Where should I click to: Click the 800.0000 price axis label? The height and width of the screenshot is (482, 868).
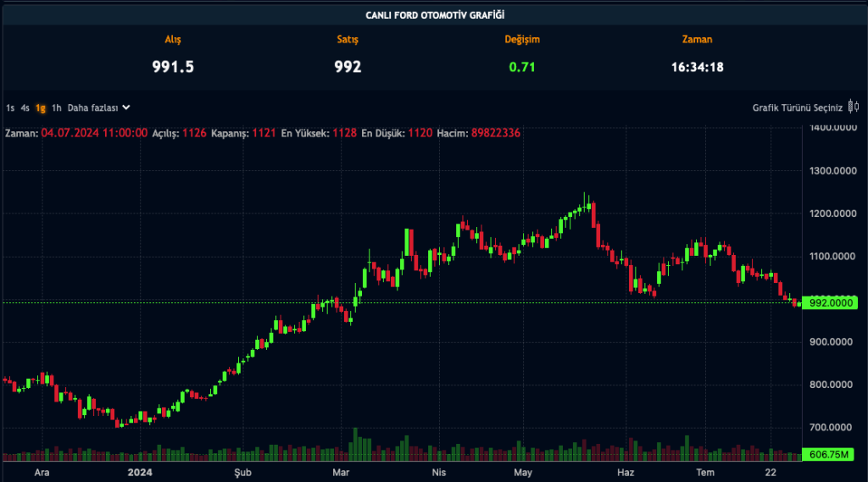(832, 385)
